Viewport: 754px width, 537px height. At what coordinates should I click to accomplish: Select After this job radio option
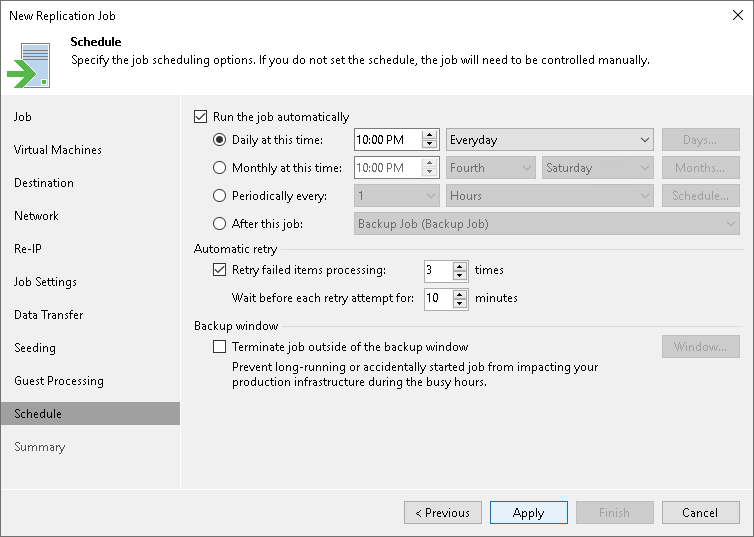pos(220,224)
